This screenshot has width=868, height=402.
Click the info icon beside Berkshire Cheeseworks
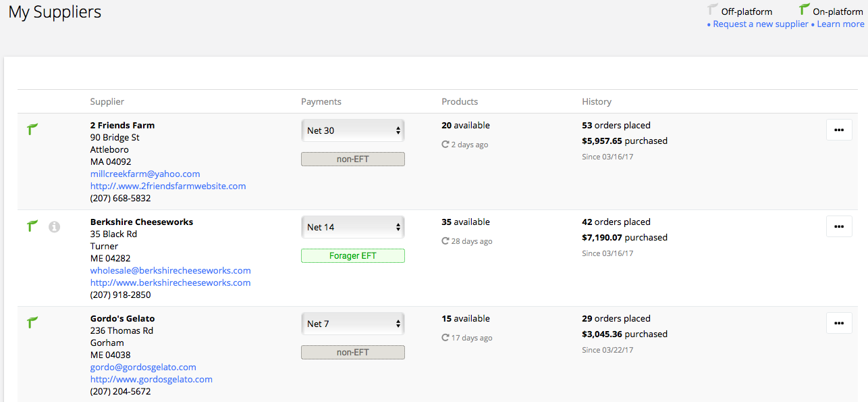click(55, 227)
